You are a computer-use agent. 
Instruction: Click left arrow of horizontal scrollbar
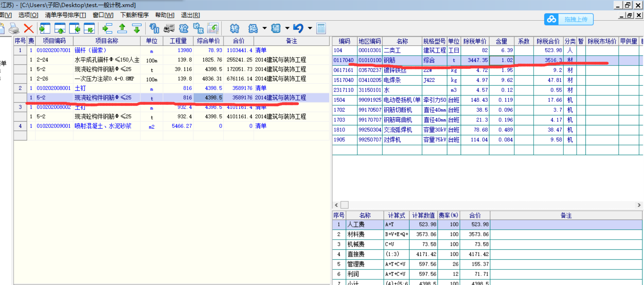click(x=336, y=205)
